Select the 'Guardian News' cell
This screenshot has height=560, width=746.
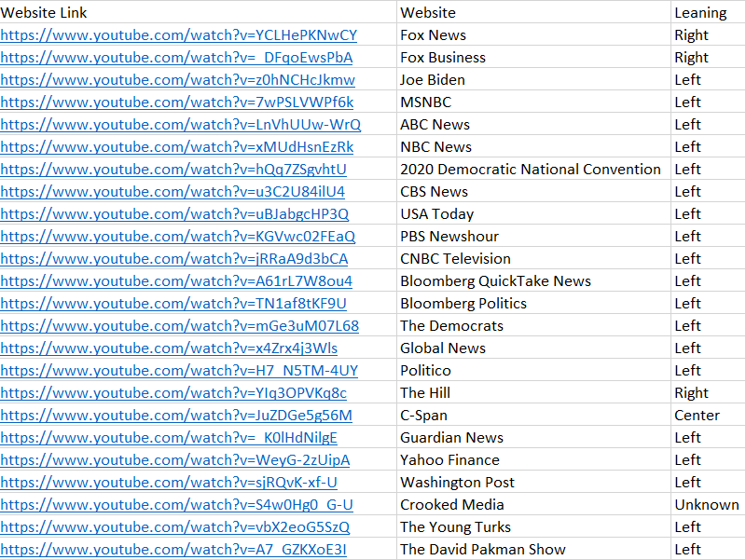click(533, 437)
